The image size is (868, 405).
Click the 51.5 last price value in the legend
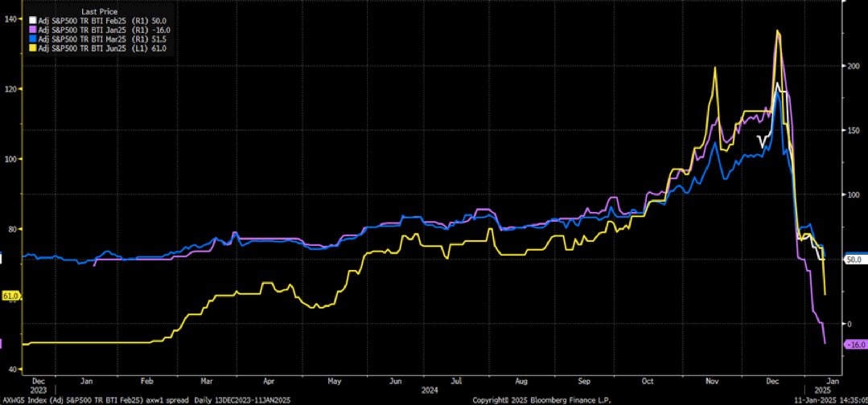tap(158, 39)
